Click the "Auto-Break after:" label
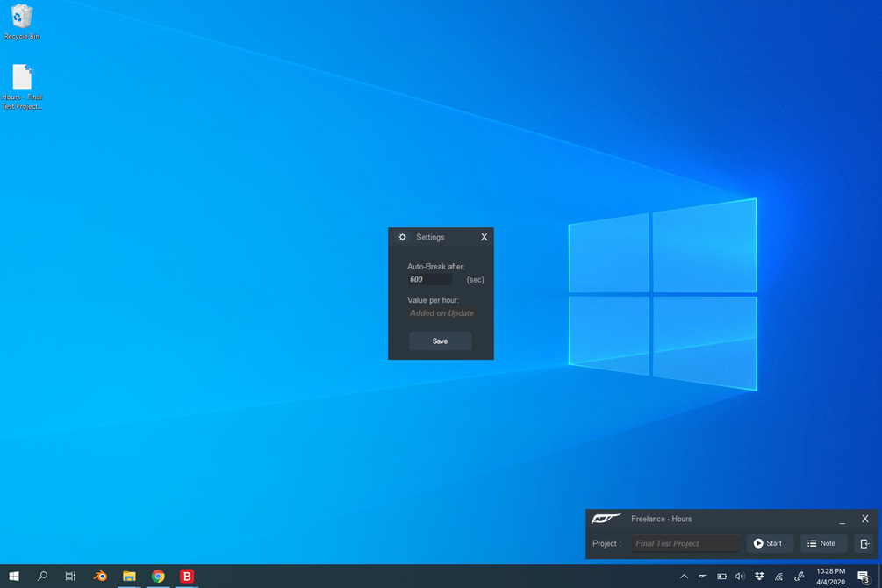This screenshot has height=588, width=882. coord(436,267)
